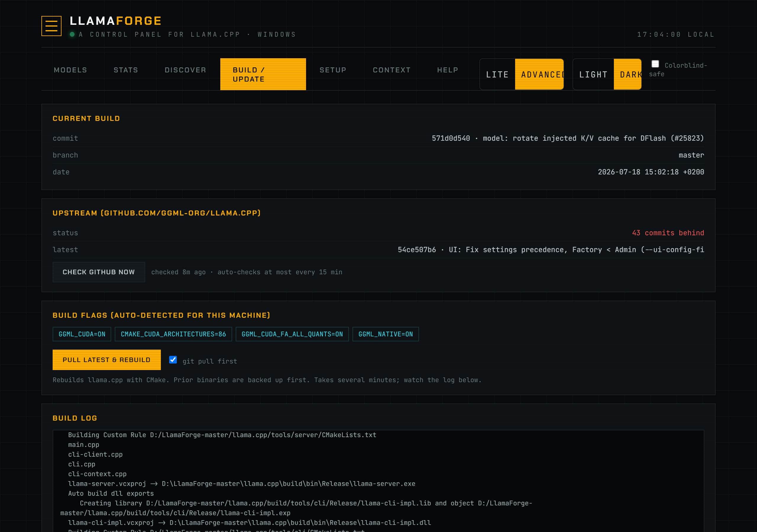Screen dimensions: 757x532
Task: Click the date value 2026-07-18 15:02:18
Action: (x=651, y=172)
